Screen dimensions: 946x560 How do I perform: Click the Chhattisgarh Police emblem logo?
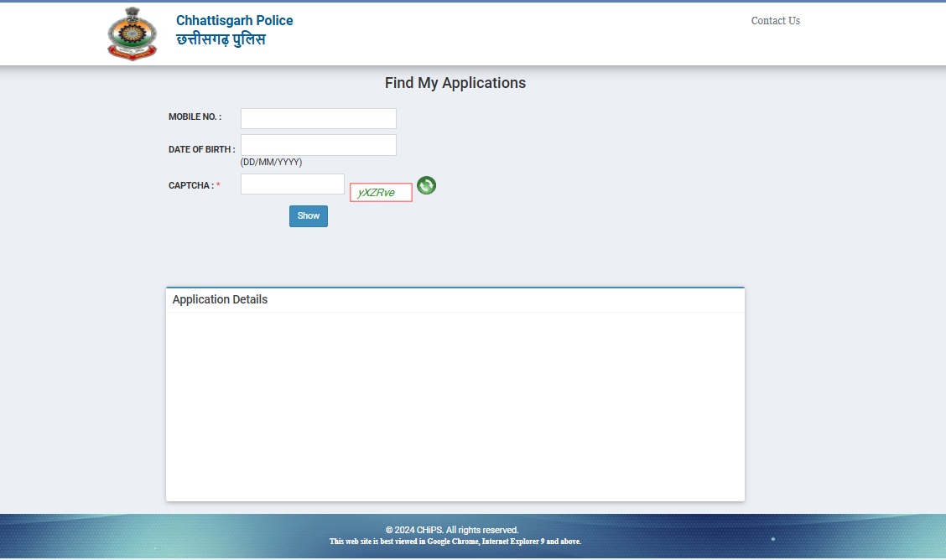pos(132,34)
